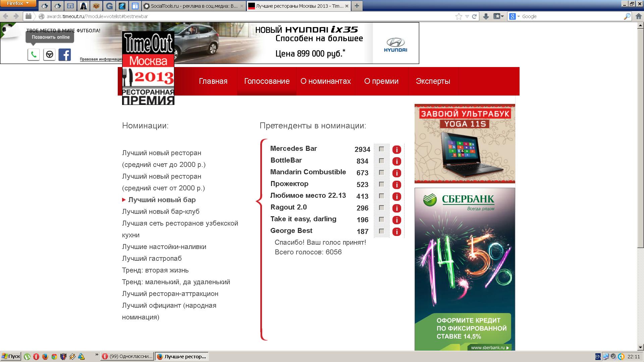This screenshot has height=362, width=644.
Task: Click the search magnifier icon
Action: click(627, 16)
